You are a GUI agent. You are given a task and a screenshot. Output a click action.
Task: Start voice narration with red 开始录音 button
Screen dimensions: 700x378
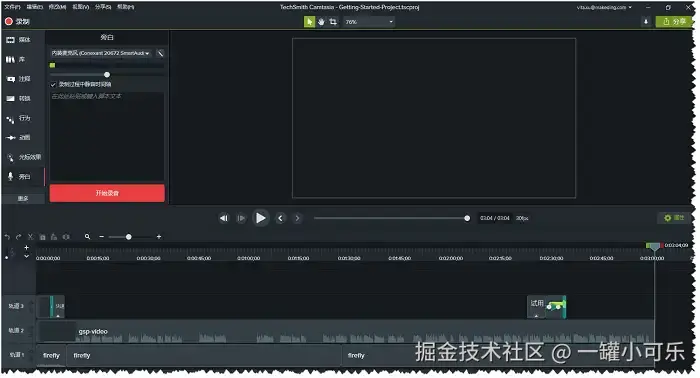[107, 193]
